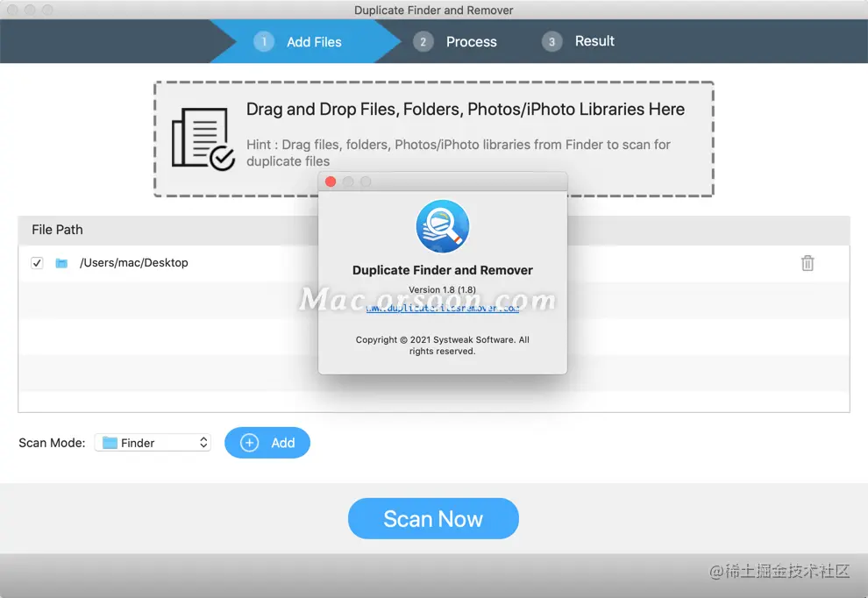Uncheck the /Users/mac/Desktop path checkbox

pyautogui.click(x=37, y=263)
